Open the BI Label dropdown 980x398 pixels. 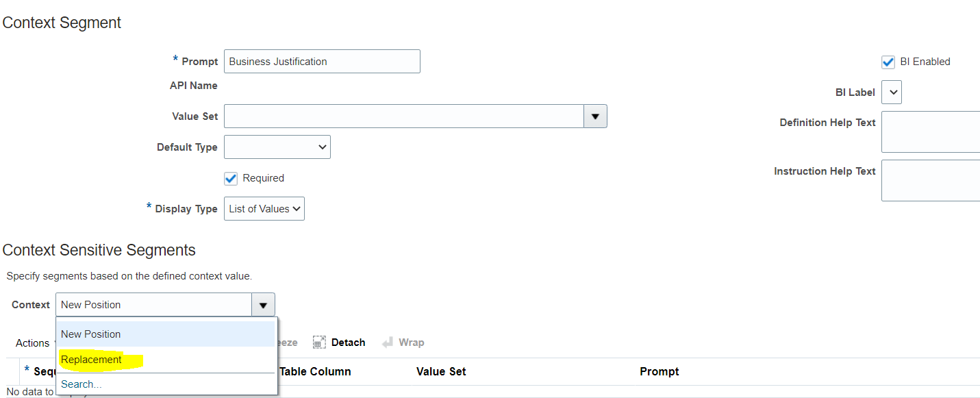(891, 92)
